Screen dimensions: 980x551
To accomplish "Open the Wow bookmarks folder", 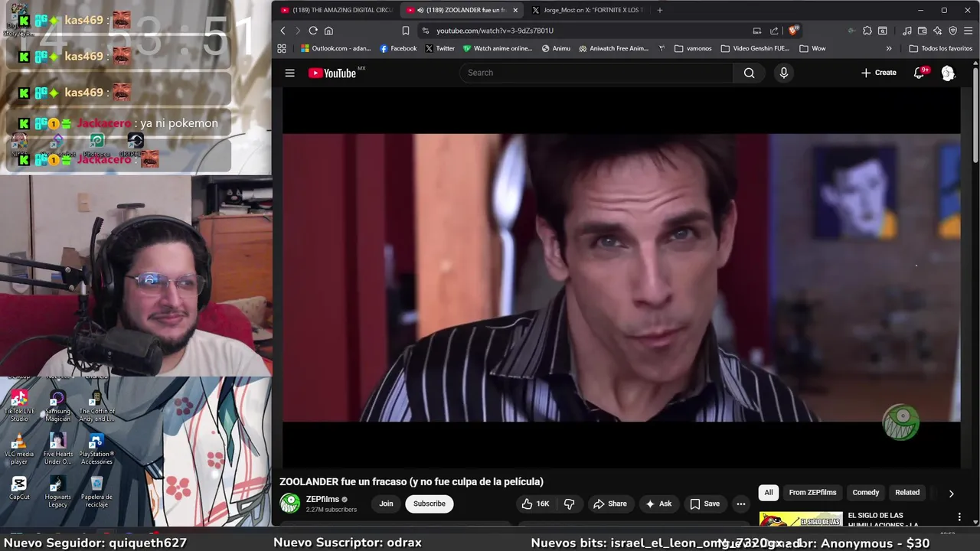I will pyautogui.click(x=812, y=48).
